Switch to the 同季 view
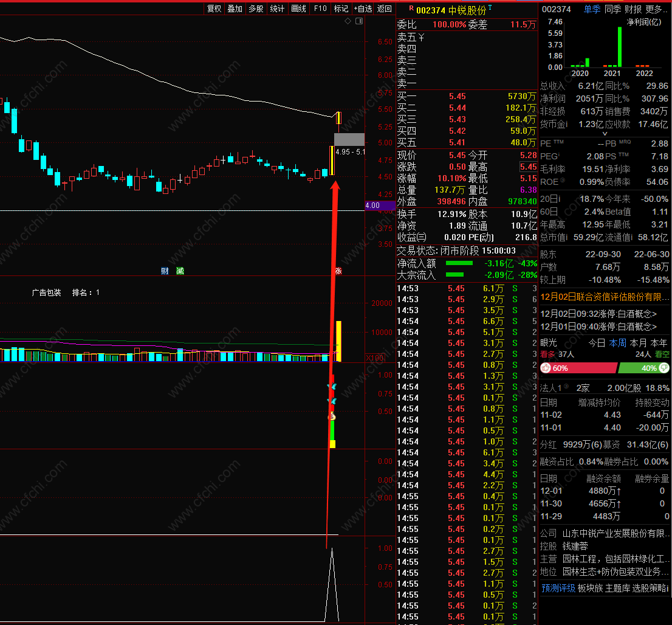672x625 pixels. pyautogui.click(x=612, y=9)
